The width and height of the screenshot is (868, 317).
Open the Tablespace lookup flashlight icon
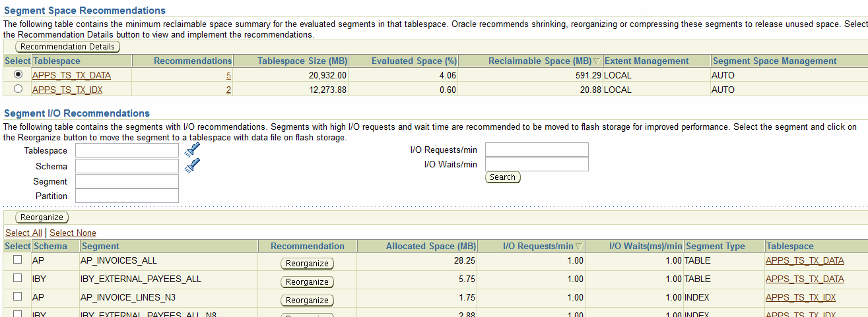[192, 151]
